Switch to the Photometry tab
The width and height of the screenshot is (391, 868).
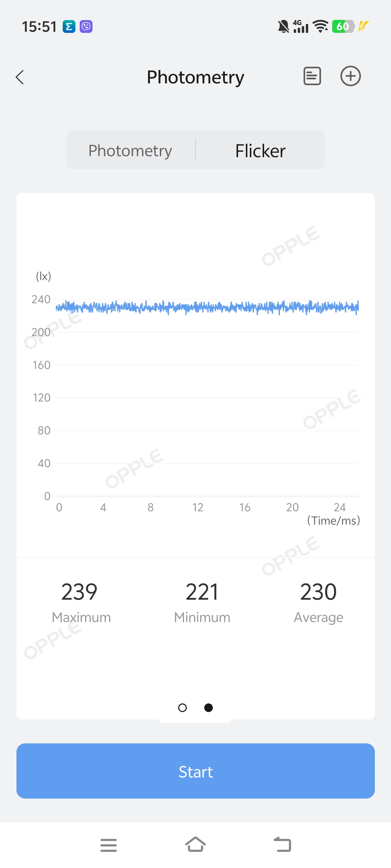click(130, 150)
